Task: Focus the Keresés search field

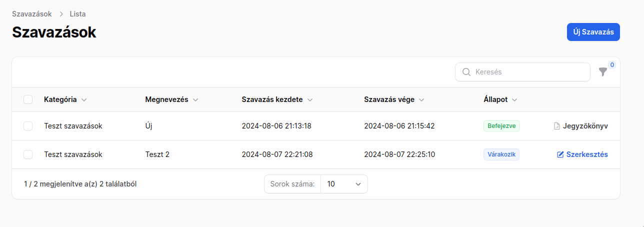Action: point(522,72)
